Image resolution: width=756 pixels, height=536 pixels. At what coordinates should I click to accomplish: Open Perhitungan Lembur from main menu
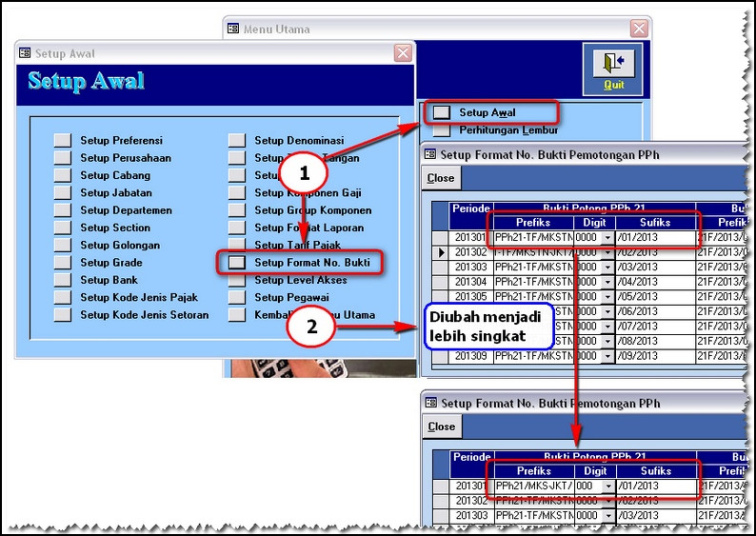tap(441, 129)
